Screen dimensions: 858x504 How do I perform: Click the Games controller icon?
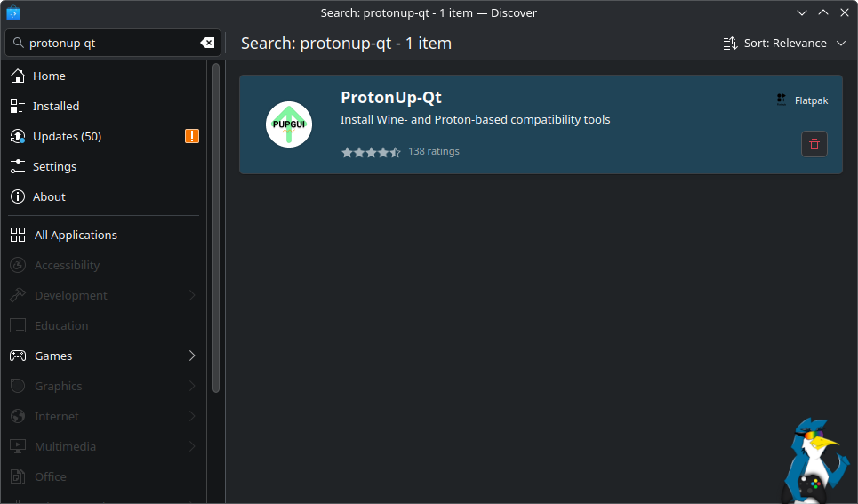click(18, 356)
